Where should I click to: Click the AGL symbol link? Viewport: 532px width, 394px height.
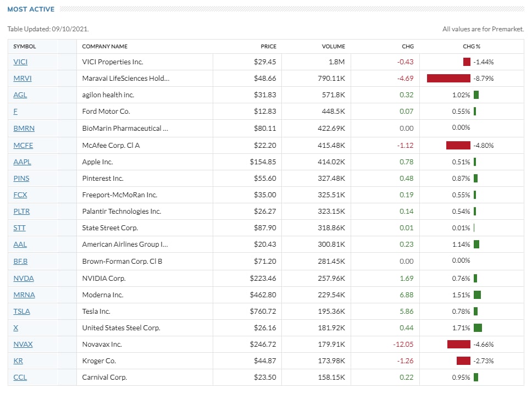[20, 95]
